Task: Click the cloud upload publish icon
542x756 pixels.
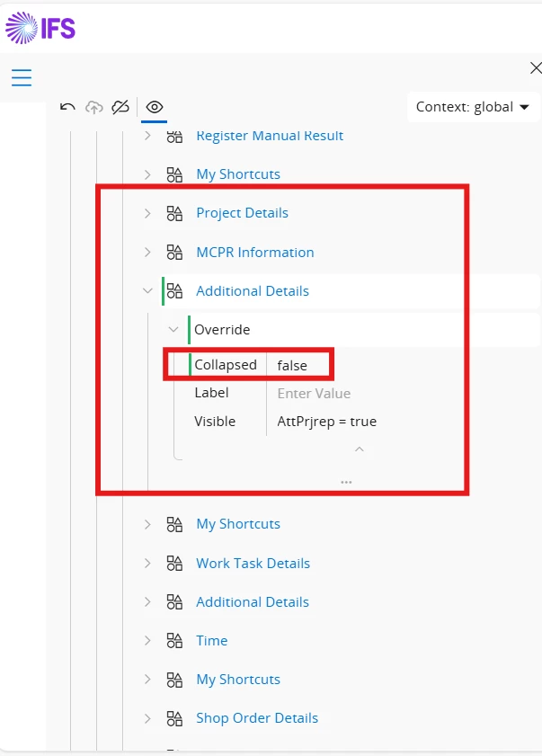Action: coord(93,107)
